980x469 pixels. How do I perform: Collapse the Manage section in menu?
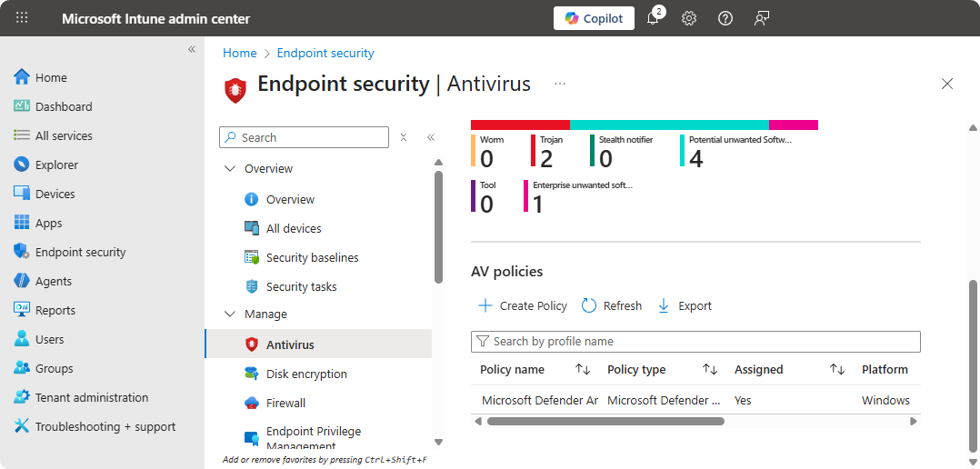click(x=228, y=314)
